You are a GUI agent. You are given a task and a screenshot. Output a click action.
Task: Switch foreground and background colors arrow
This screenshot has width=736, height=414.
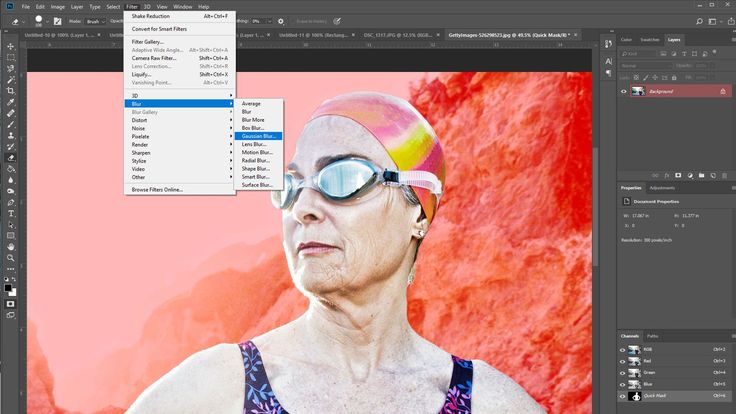14,280
